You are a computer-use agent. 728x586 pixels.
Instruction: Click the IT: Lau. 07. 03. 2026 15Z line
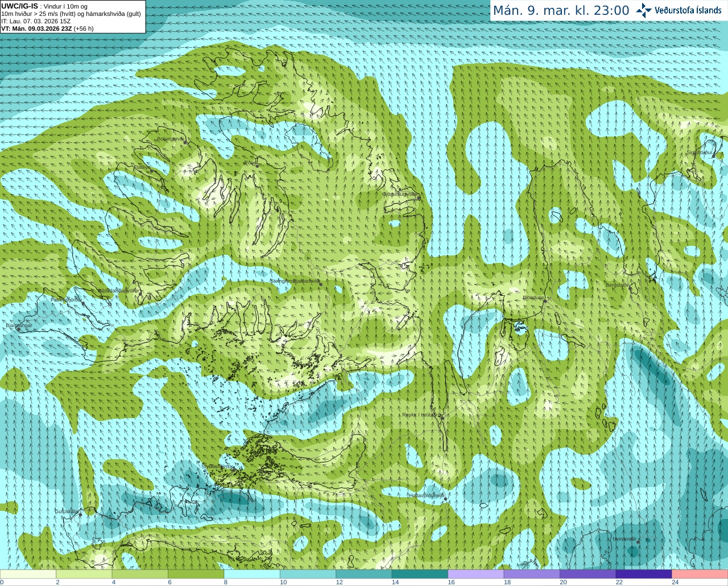click(36, 21)
